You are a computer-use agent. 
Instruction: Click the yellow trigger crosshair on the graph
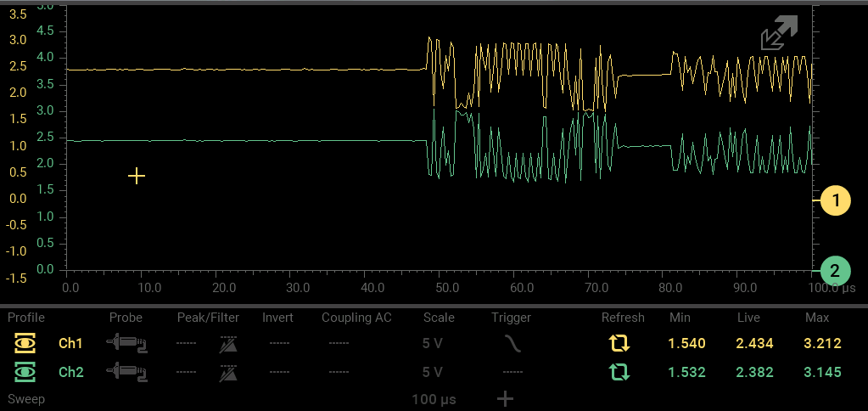137,176
